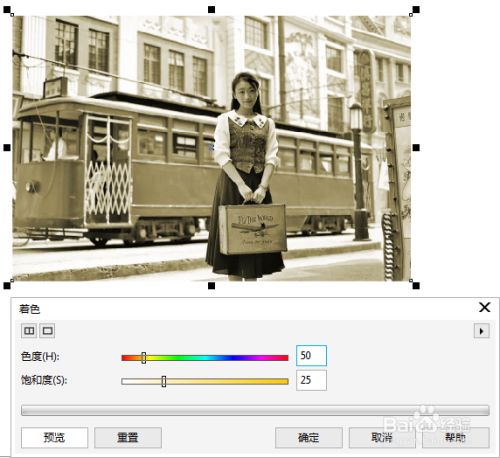Click the 饱和度(S): label
The height and width of the screenshot is (458, 500).
pyautogui.click(x=44, y=380)
